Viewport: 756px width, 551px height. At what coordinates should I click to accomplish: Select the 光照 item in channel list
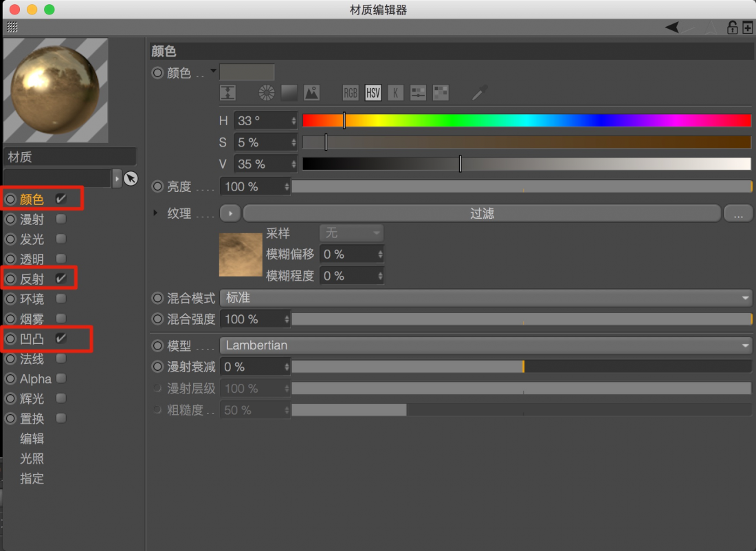(32, 458)
